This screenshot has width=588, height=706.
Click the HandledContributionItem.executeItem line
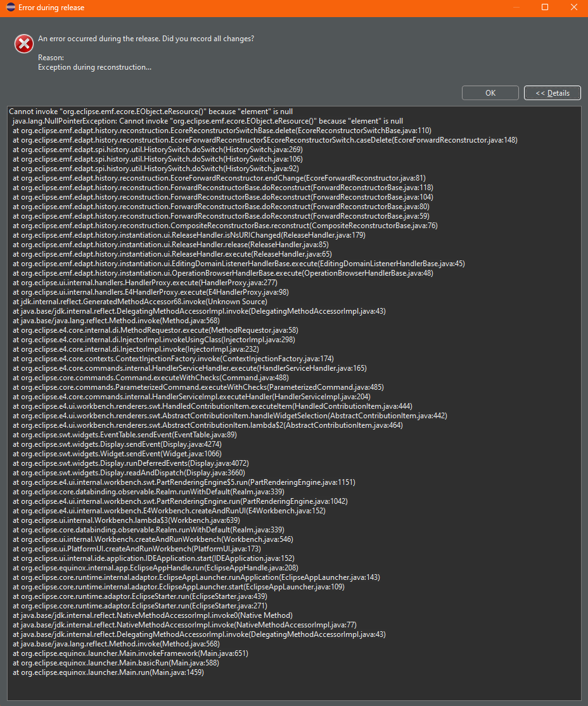point(212,406)
